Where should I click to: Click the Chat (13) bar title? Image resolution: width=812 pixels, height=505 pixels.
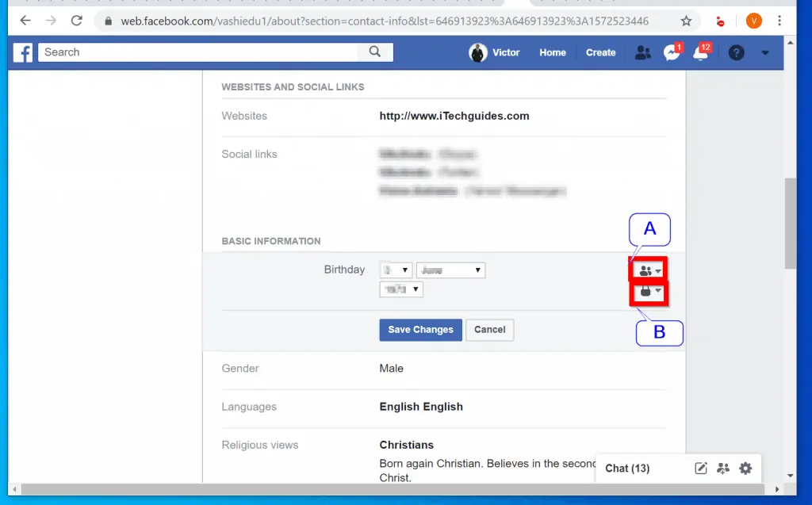point(627,469)
